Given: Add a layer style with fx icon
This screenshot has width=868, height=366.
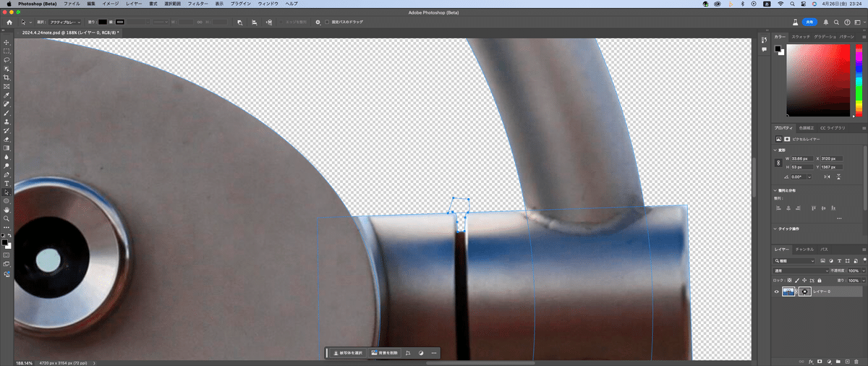Looking at the screenshot, I should pos(811,361).
